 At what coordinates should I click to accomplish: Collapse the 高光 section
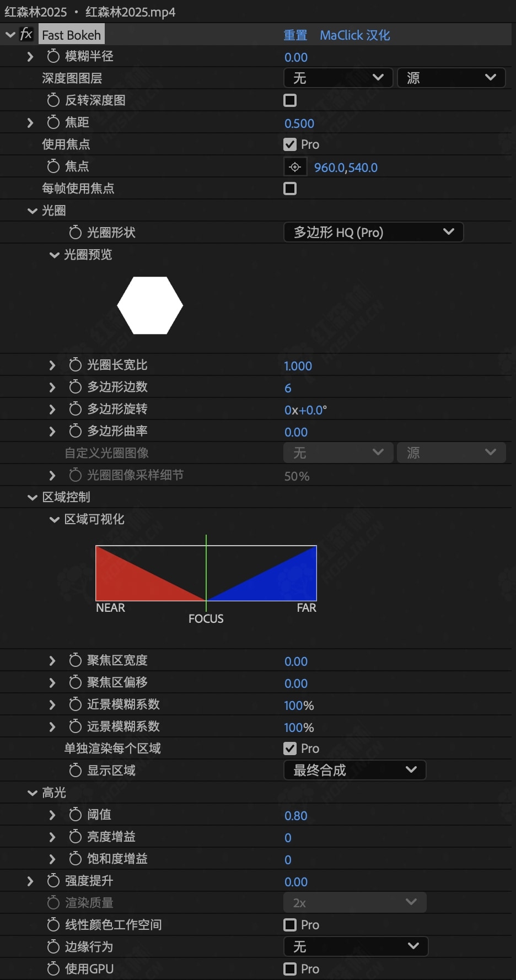point(33,793)
